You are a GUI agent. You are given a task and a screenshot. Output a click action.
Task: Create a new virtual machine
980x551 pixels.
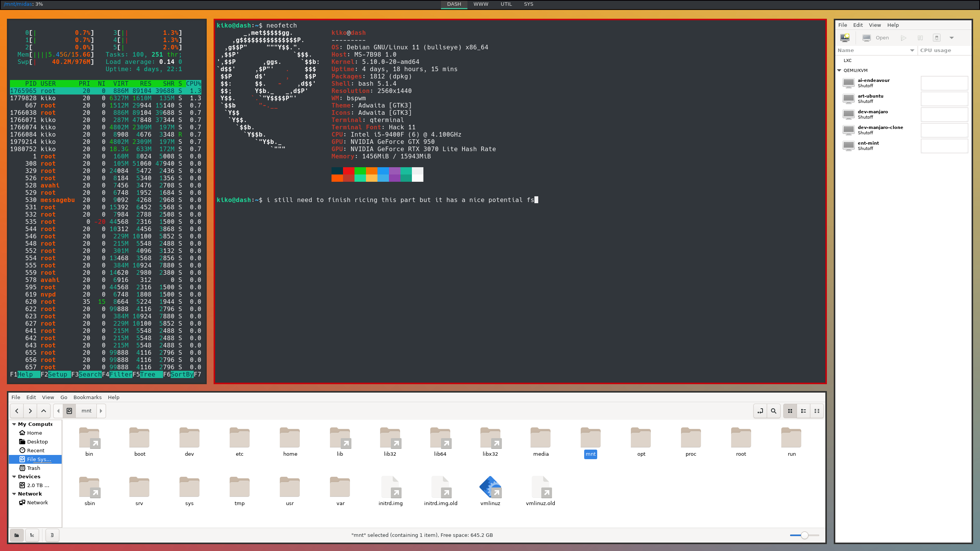[x=846, y=37]
